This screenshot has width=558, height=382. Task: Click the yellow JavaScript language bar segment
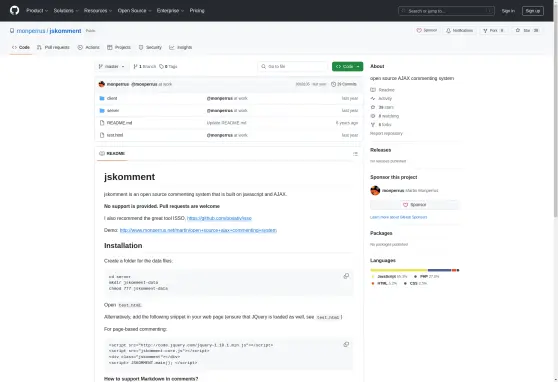[x=399, y=270]
